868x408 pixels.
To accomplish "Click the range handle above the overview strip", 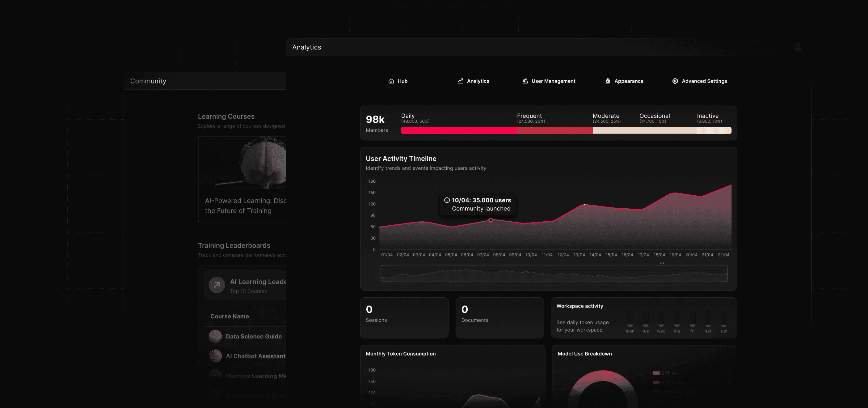I will coord(662,263).
